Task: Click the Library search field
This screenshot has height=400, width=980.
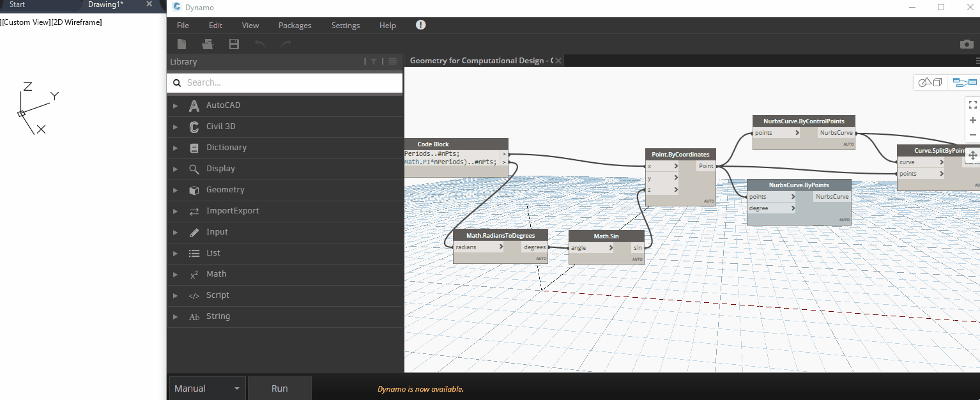Action: point(285,82)
